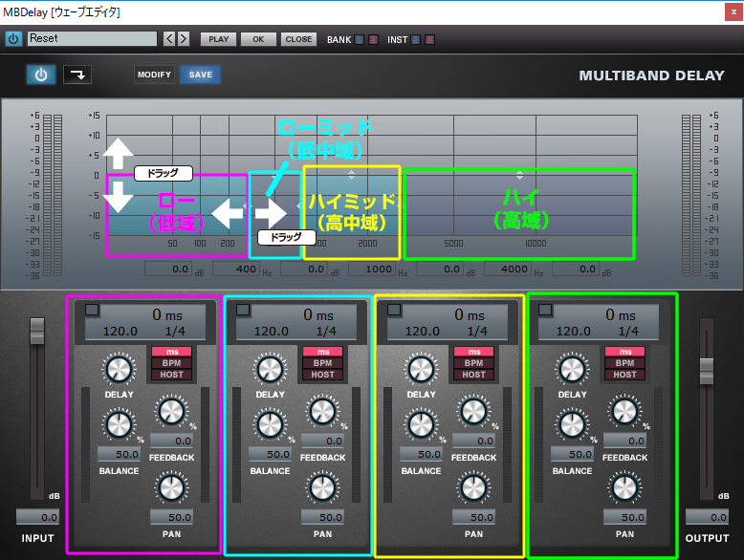Screen dimensions: 744x560
Task: Click the low band DELAY knob
Action: (x=119, y=370)
